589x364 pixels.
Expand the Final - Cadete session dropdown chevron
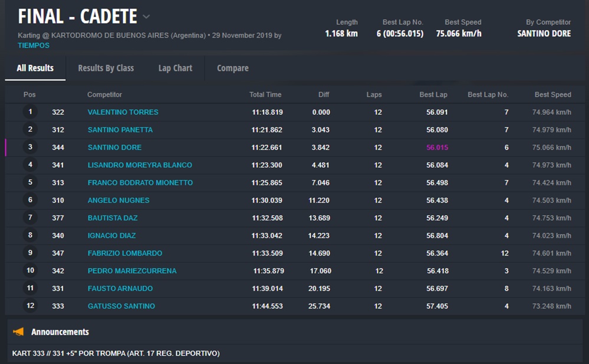point(147,16)
